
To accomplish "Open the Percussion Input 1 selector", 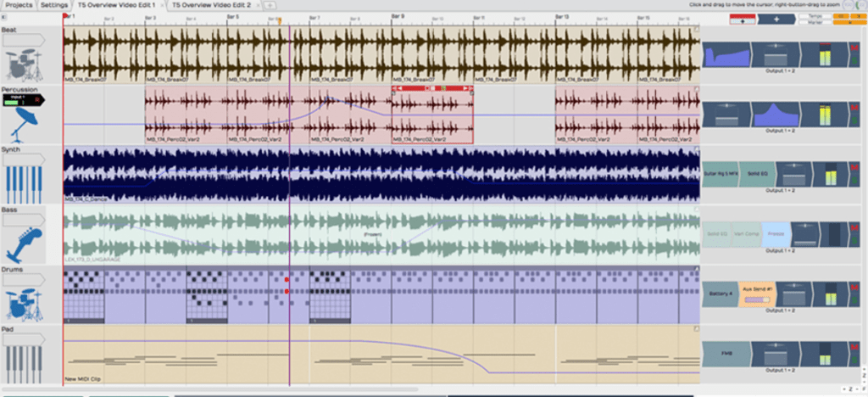I will coord(23,99).
